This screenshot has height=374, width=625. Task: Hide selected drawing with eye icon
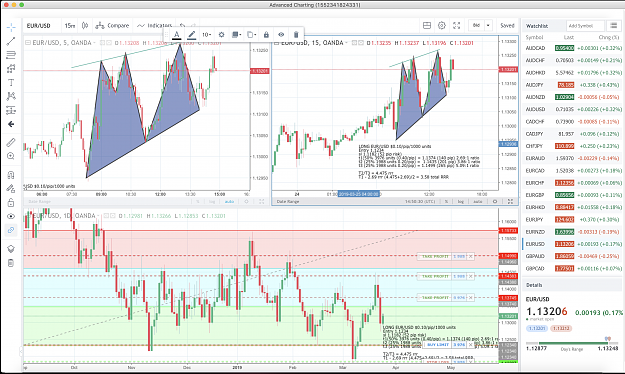coord(281,35)
